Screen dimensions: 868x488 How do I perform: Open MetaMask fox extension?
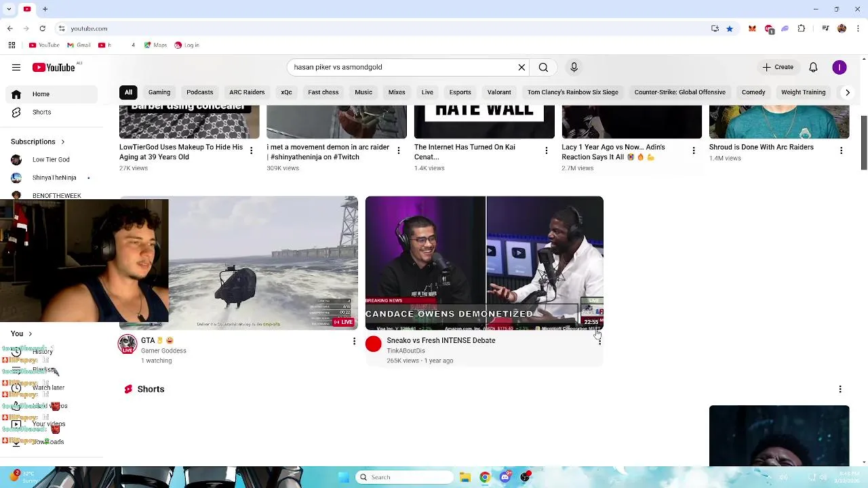752,28
